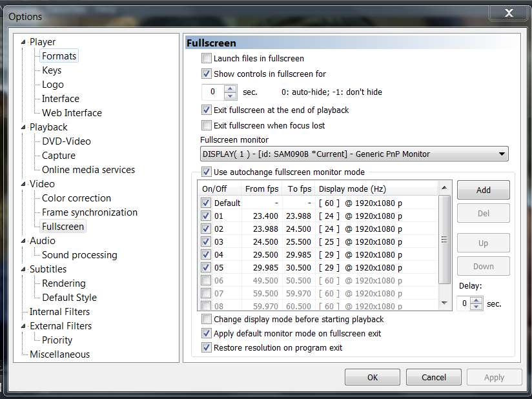Click Cancel to discard changes

click(434, 377)
